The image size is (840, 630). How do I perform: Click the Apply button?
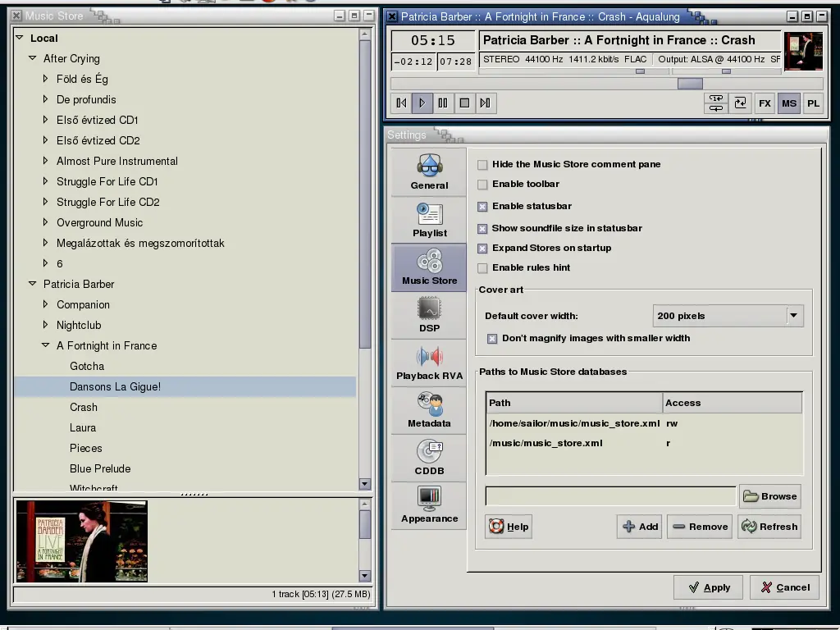708,587
